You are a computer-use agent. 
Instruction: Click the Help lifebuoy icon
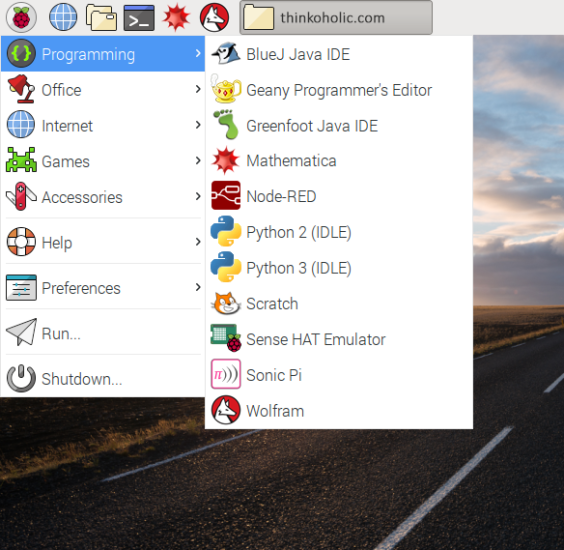(21, 241)
